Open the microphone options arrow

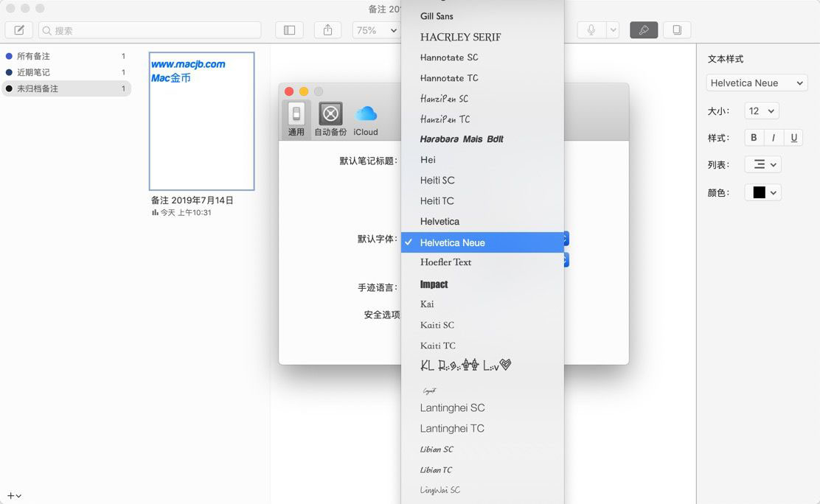[613, 30]
